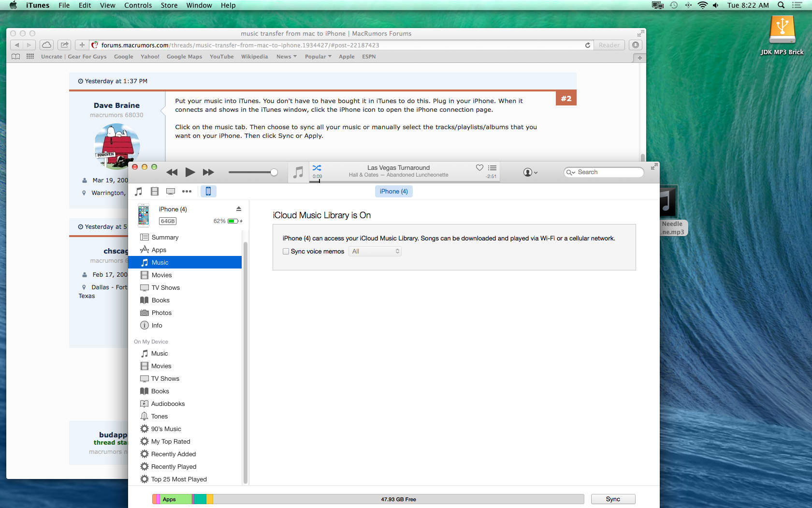Enable the Sync voice memos checkbox

pyautogui.click(x=286, y=252)
